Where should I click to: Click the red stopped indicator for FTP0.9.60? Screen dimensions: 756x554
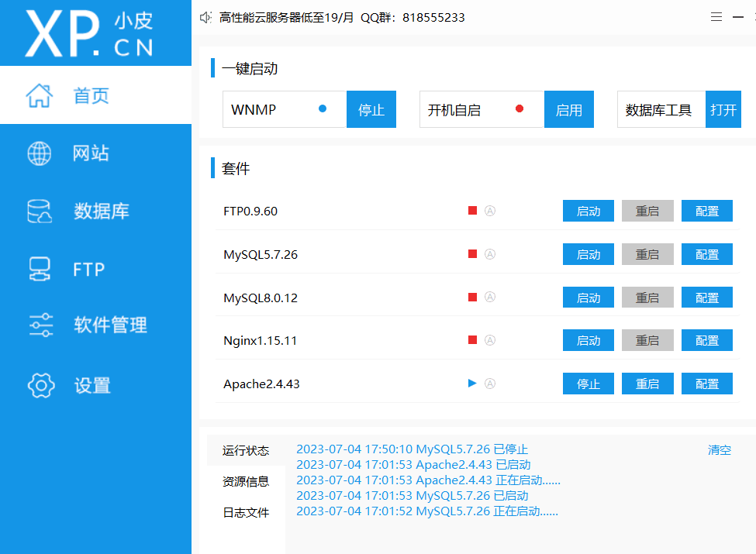pyautogui.click(x=472, y=211)
